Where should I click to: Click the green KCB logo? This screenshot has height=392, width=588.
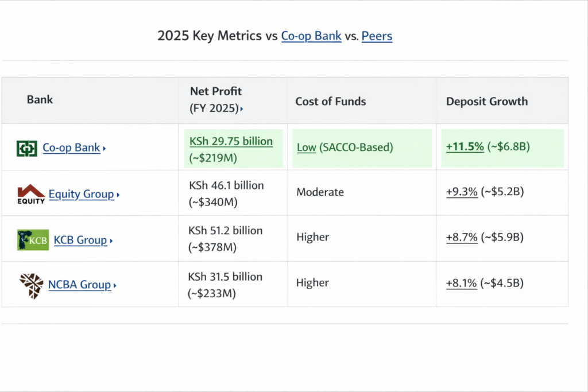29,240
